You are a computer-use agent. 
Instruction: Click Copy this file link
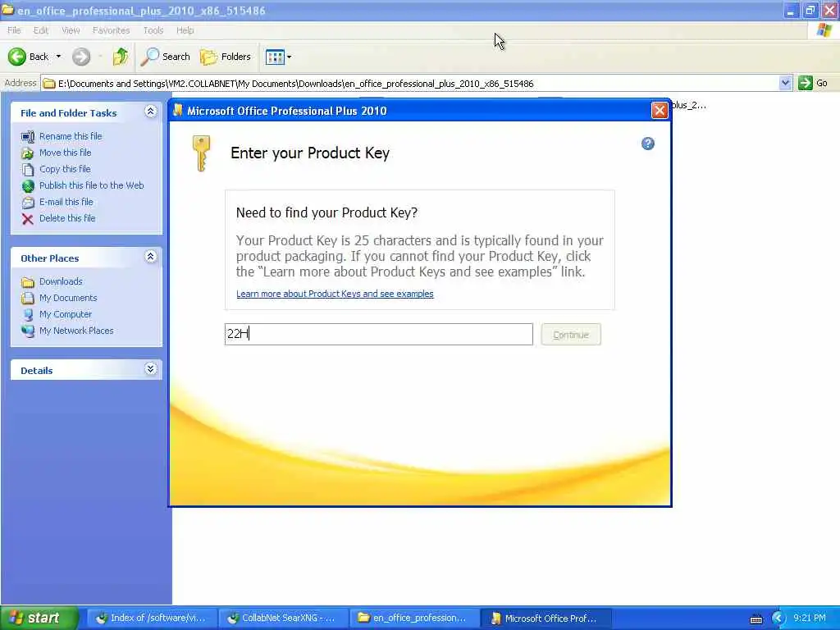[65, 169]
